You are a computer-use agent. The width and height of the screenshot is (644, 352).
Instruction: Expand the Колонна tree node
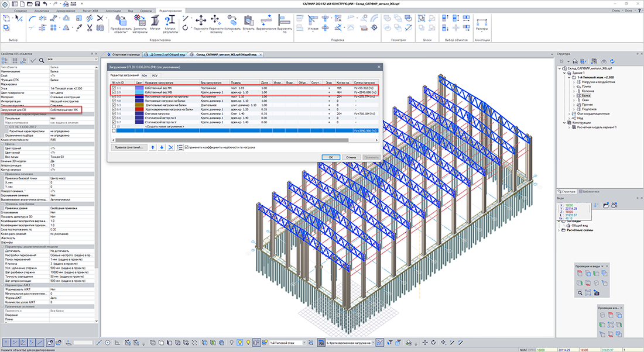(574, 91)
